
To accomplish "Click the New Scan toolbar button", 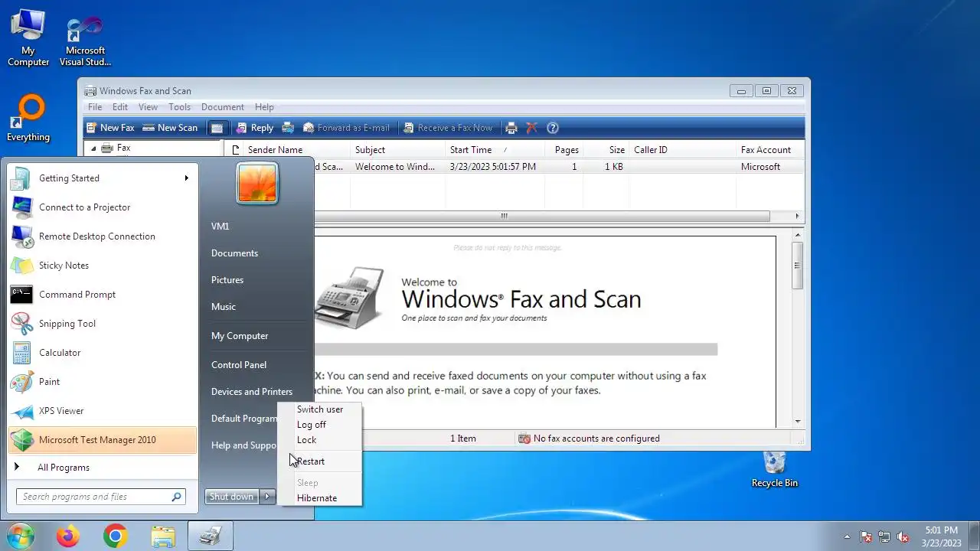I will click(x=170, y=128).
